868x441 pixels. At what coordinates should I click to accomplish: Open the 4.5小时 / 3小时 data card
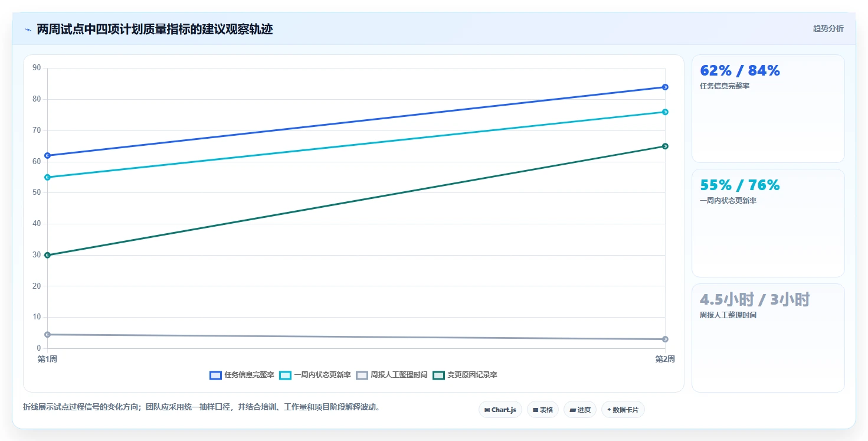click(768, 338)
